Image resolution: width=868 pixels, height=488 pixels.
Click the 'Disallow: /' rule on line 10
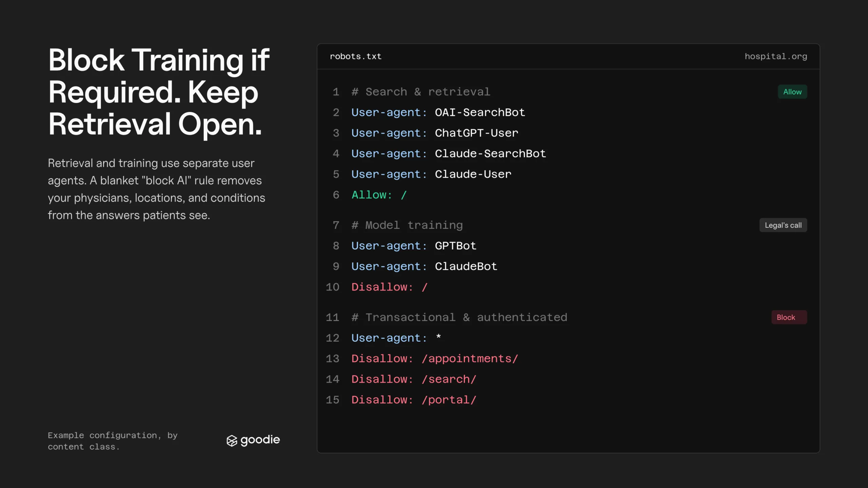pyautogui.click(x=389, y=287)
